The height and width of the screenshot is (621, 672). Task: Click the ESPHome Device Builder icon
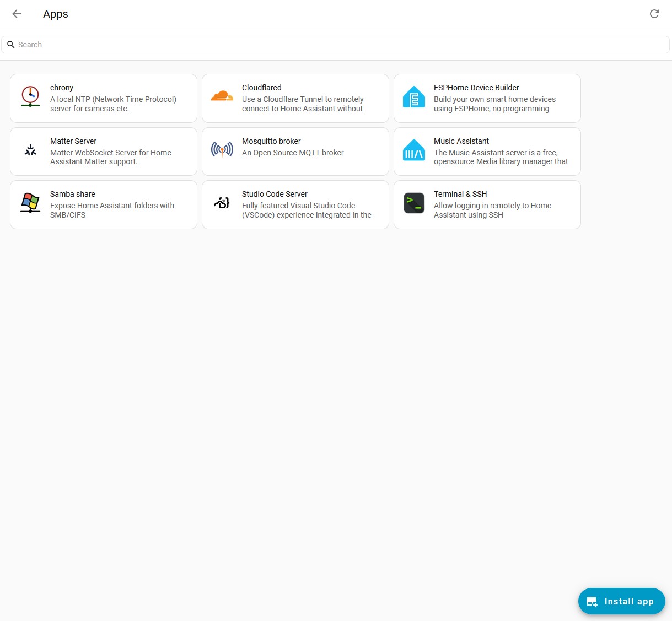point(414,97)
